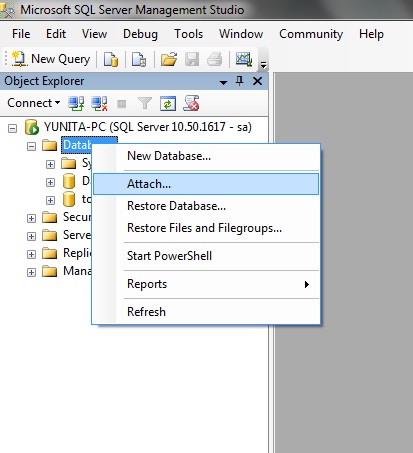Click the script icon in Object Explorer toolbar

(x=191, y=103)
